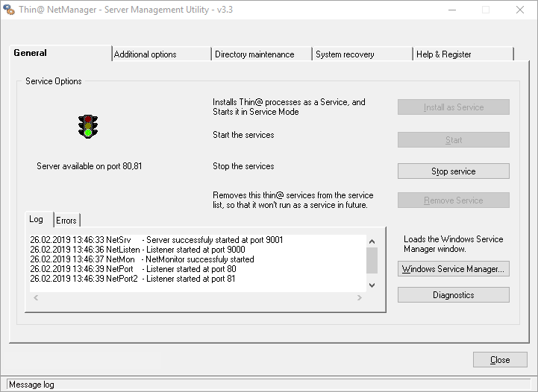This screenshot has width=538, height=392.
Task: Click the log vertical scrollbar thumb
Action: click(x=372, y=260)
